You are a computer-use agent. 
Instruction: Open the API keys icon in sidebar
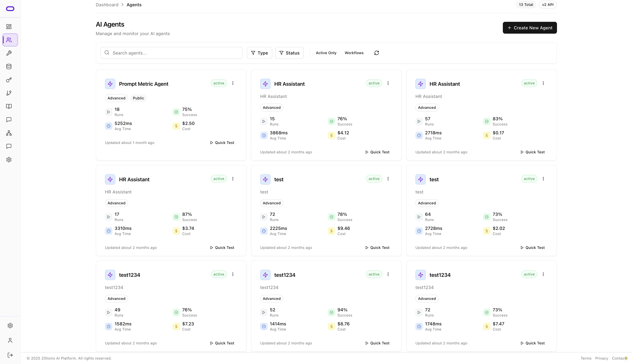9,80
